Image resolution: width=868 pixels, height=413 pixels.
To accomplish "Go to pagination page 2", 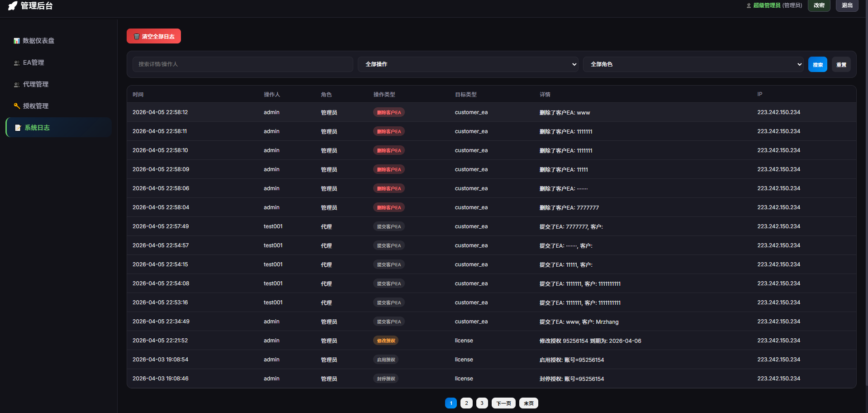I will [x=466, y=403].
